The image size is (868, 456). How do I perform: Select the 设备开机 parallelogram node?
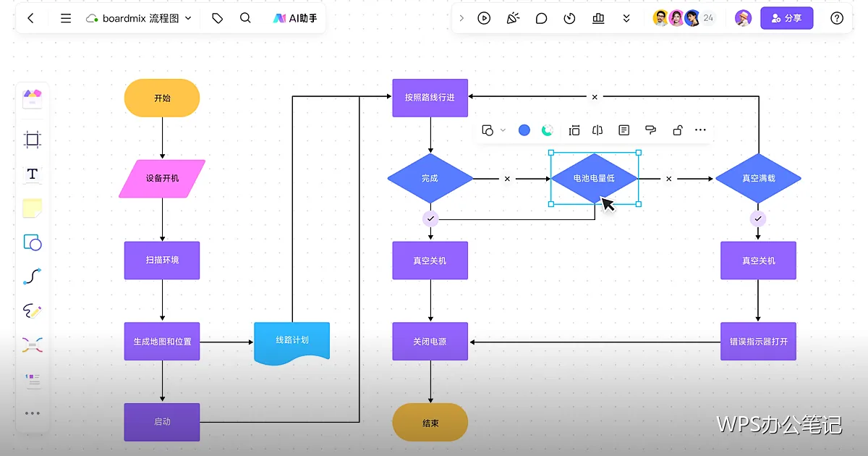162,179
